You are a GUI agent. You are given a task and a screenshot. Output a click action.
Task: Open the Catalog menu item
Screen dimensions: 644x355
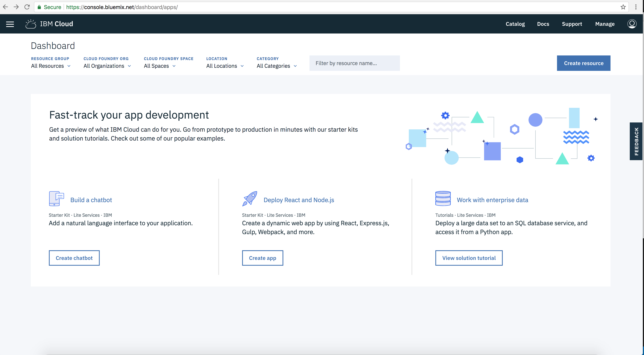pyautogui.click(x=515, y=24)
